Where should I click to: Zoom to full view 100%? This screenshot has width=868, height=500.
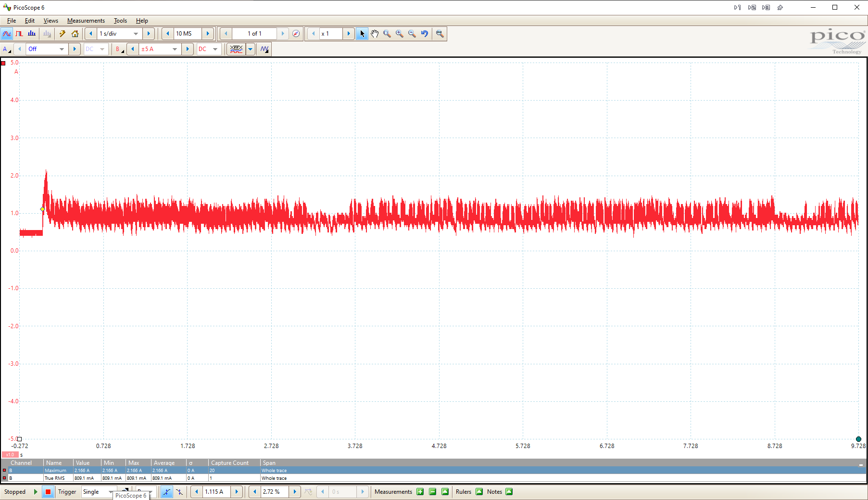pyautogui.click(x=440, y=34)
